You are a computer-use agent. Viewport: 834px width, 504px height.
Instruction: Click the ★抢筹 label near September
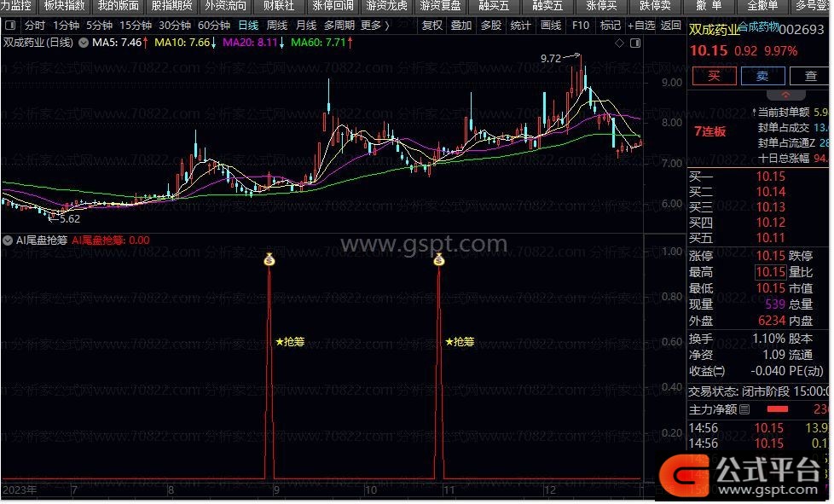pyautogui.click(x=291, y=342)
